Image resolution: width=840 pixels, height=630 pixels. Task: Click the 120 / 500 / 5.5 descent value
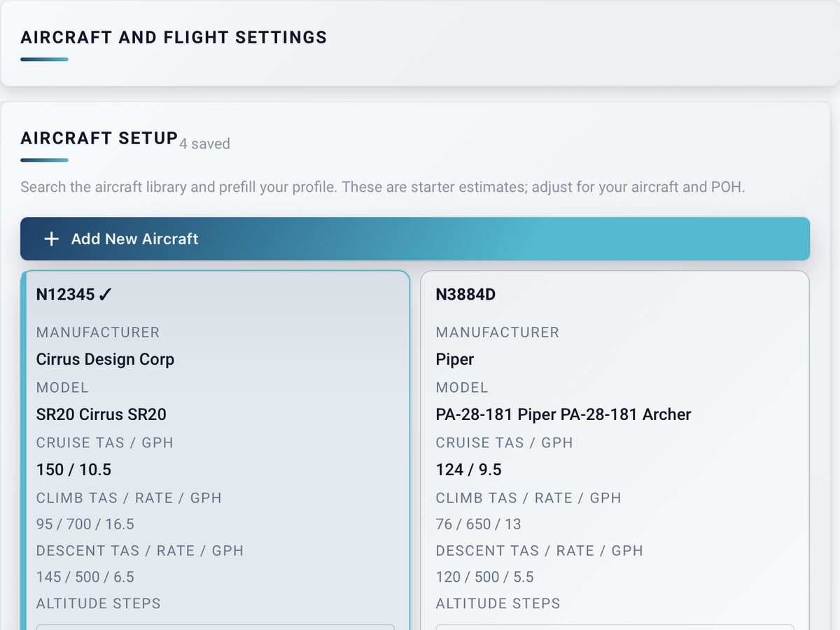pyautogui.click(x=484, y=577)
